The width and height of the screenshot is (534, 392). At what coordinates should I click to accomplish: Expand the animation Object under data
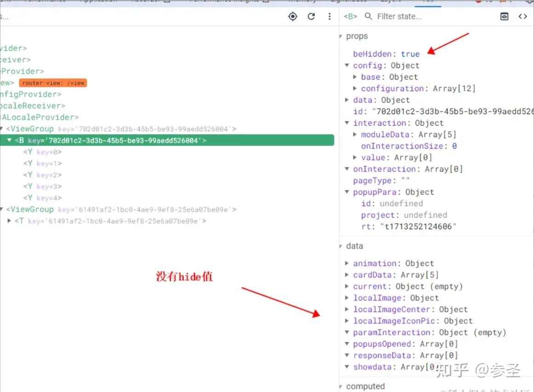pyautogui.click(x=347, y=263)
